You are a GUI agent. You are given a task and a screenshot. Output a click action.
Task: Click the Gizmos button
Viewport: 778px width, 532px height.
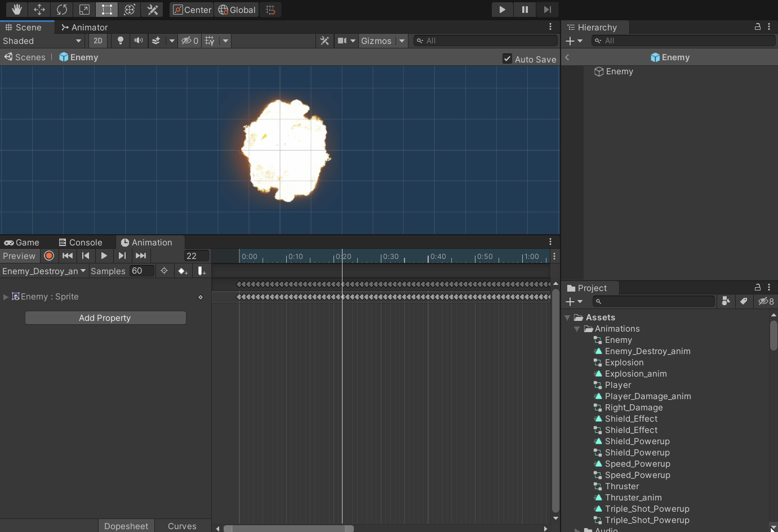[x=376, y=41]
